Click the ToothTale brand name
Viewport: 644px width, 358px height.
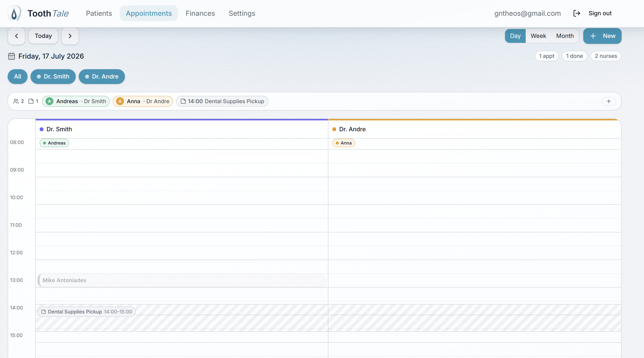[x=48, y=13]
